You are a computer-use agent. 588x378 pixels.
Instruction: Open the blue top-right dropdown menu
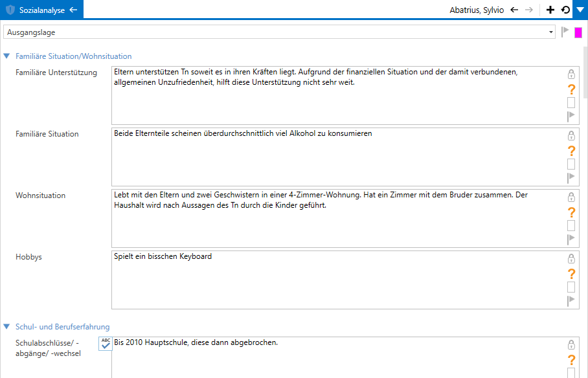point(580,10)
